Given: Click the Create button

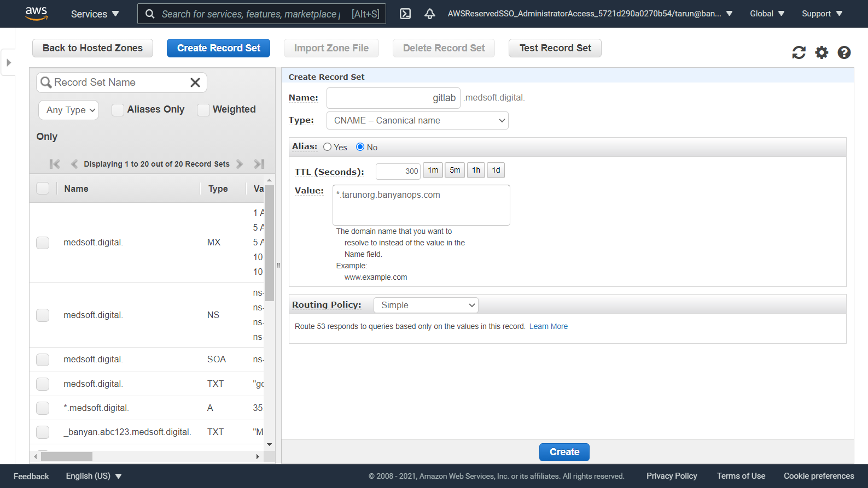Looking at the screenshot, I should [x=564, y=452].
